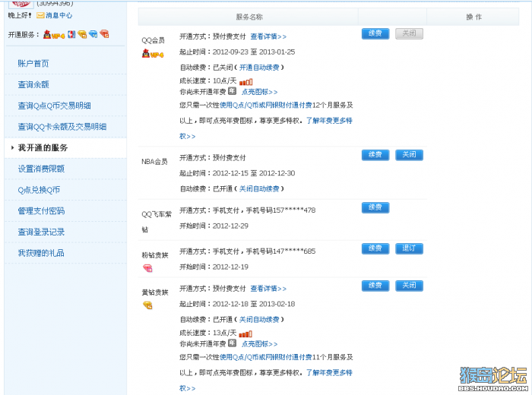Open Q点兑换Q币 page
Image resolution: width=532 pixels, height=395 pixels.
[x=39, y=190]
